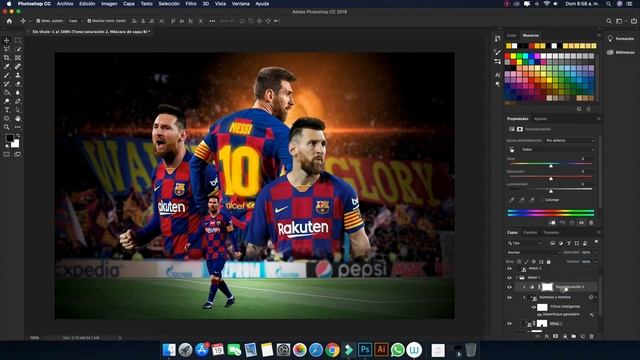Viewport: 640px width, 360px height.
Task: Click the new adjustment layer icon in Layers
Action: 564,336
